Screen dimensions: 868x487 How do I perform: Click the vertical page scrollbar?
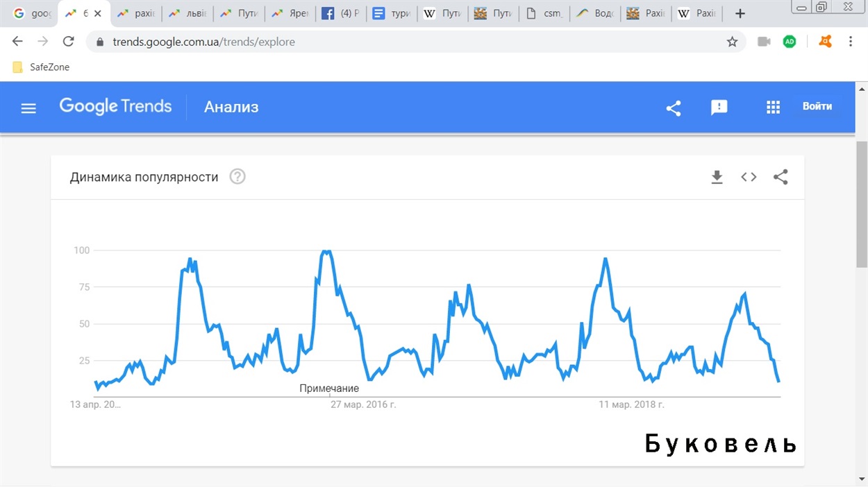coord(862,203)
